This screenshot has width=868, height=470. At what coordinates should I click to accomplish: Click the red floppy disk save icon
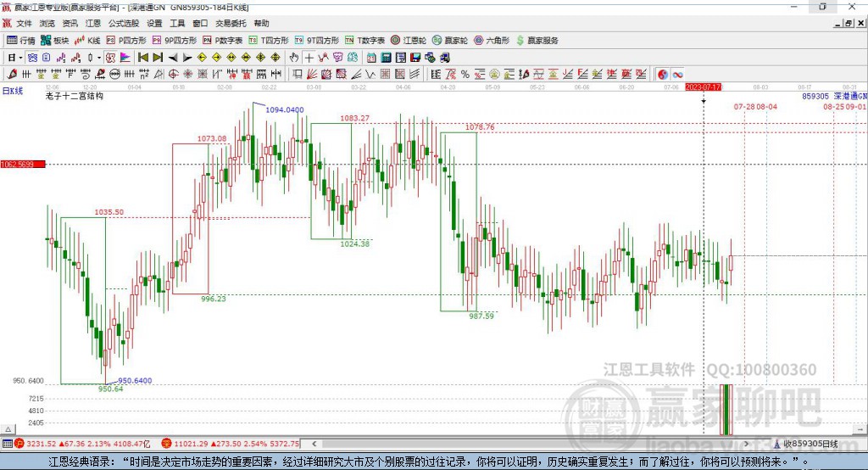click(x=415, y=58)
